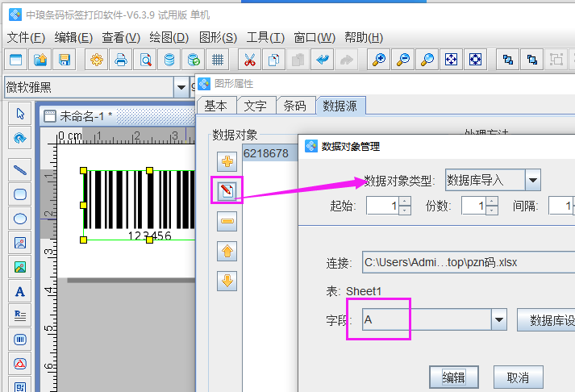Click the zoom in magnifier icon
Screen dimensions: 575x392
378,60
